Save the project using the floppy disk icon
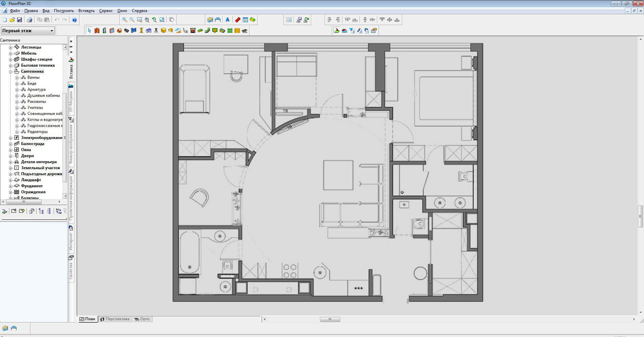This screenshot has height=337, width=644. [x=19, y=20]
